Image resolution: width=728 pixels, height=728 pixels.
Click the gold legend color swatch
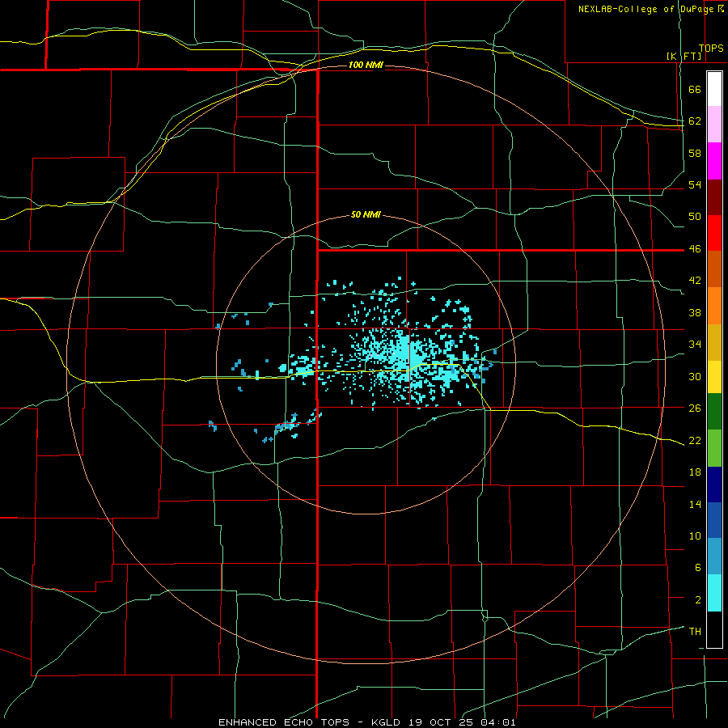tap(714, 342)
